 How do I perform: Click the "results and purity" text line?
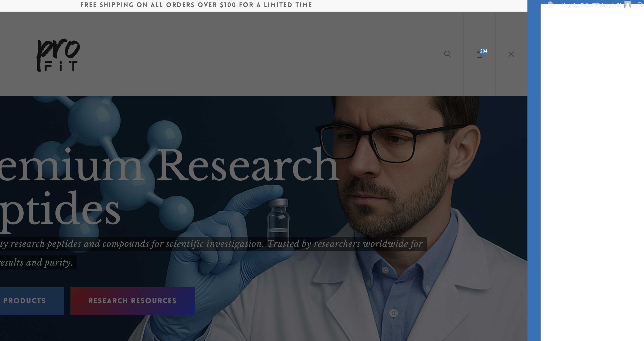[x=38, y=262]
